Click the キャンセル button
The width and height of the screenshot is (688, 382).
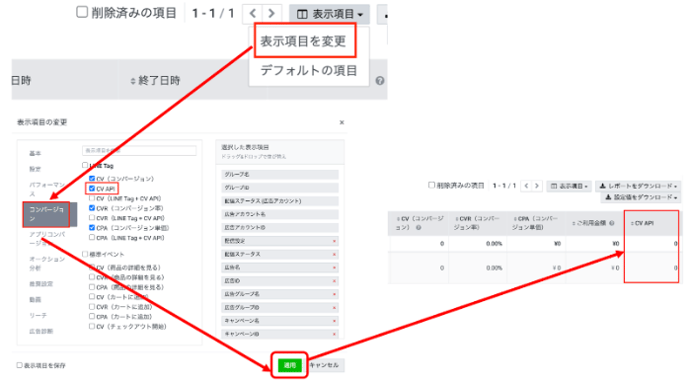325,365
